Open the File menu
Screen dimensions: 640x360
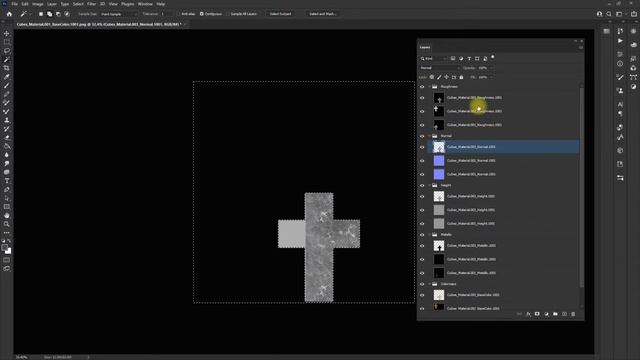coord(14,4)
